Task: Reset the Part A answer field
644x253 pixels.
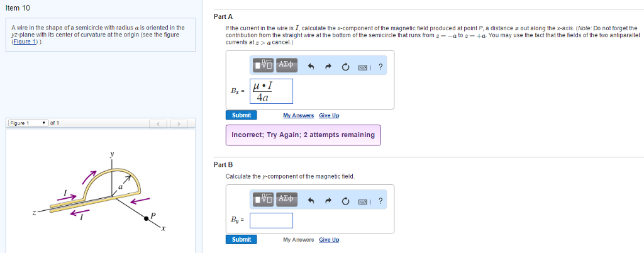Action: pyautogui.click(x=346, y=65)
